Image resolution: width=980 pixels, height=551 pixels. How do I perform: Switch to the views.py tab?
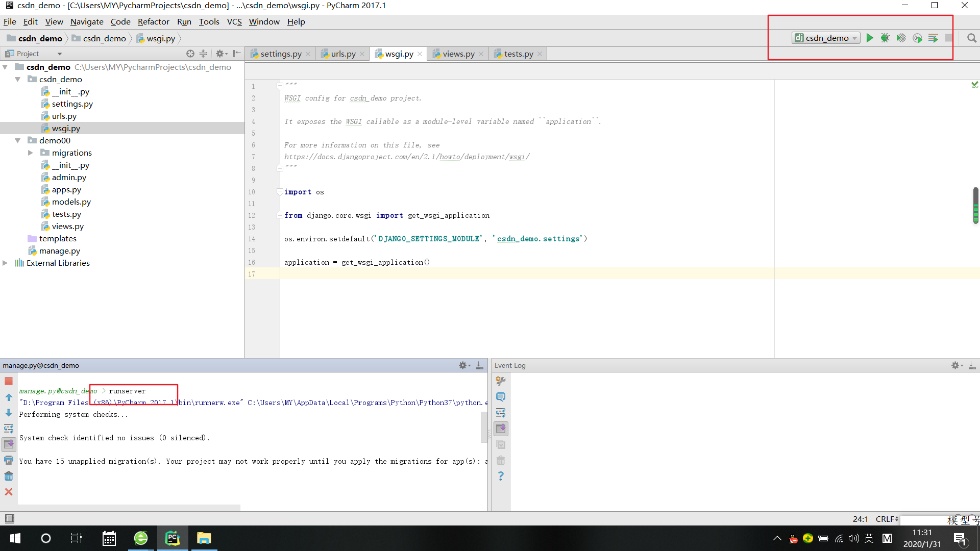[x=458, y=54]
